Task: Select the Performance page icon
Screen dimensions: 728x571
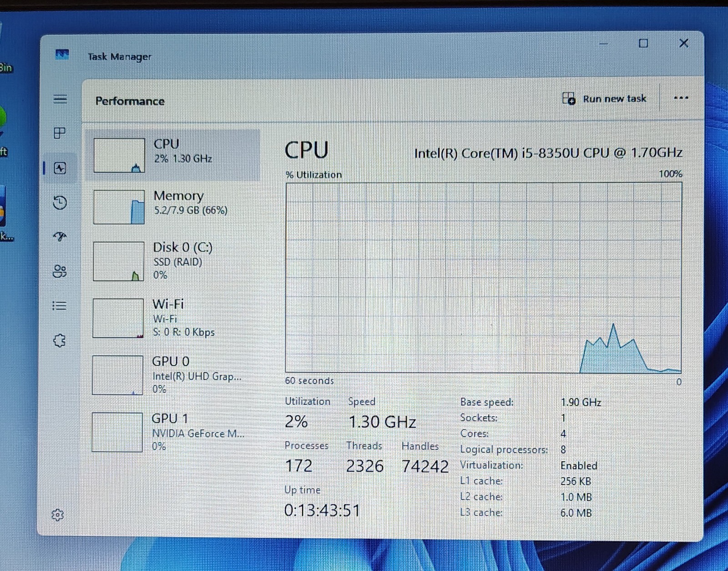Action: [x=60, y=168]
